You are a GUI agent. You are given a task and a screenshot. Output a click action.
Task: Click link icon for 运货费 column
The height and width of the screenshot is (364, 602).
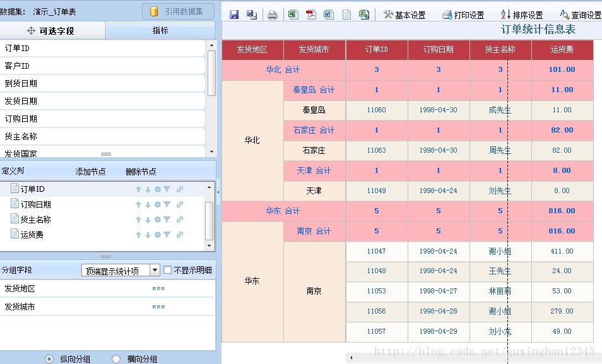[180, 235]
